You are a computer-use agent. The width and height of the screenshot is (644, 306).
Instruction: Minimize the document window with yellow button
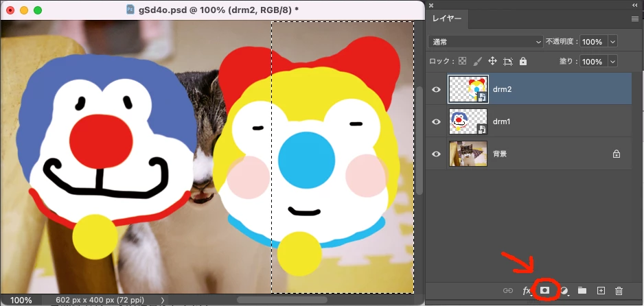[x=24, y=10]
